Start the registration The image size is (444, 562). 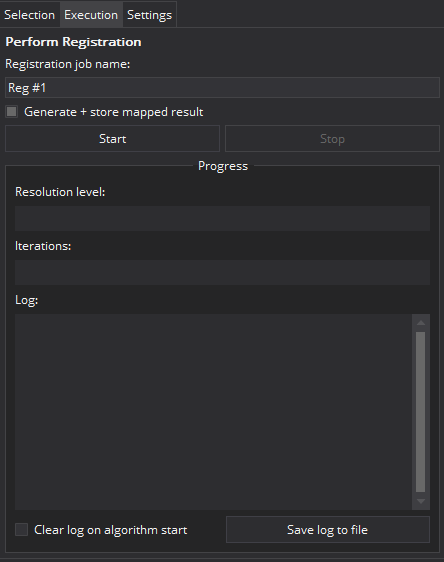[112, 139]
